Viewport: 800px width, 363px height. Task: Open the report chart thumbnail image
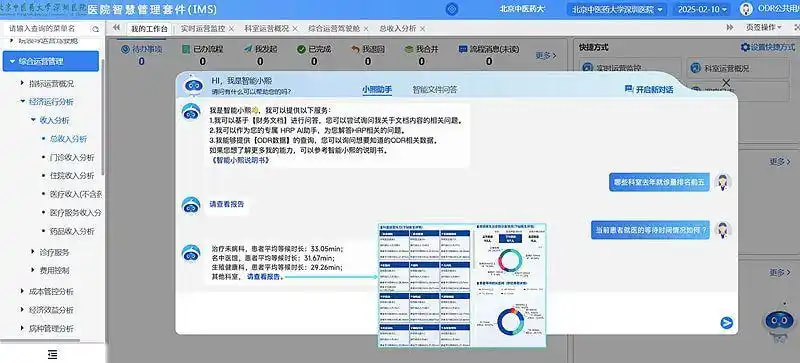click(462, 285)
